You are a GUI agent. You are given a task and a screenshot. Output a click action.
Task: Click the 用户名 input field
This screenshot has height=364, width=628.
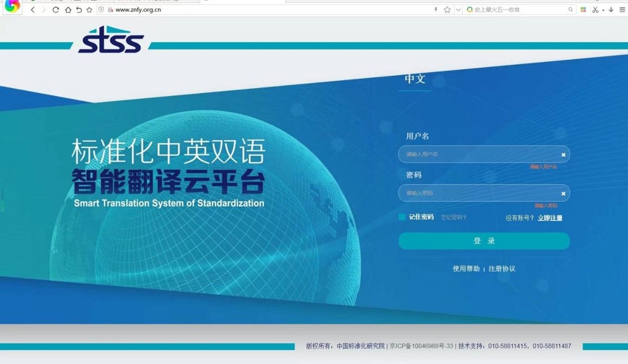click(484, 154)
